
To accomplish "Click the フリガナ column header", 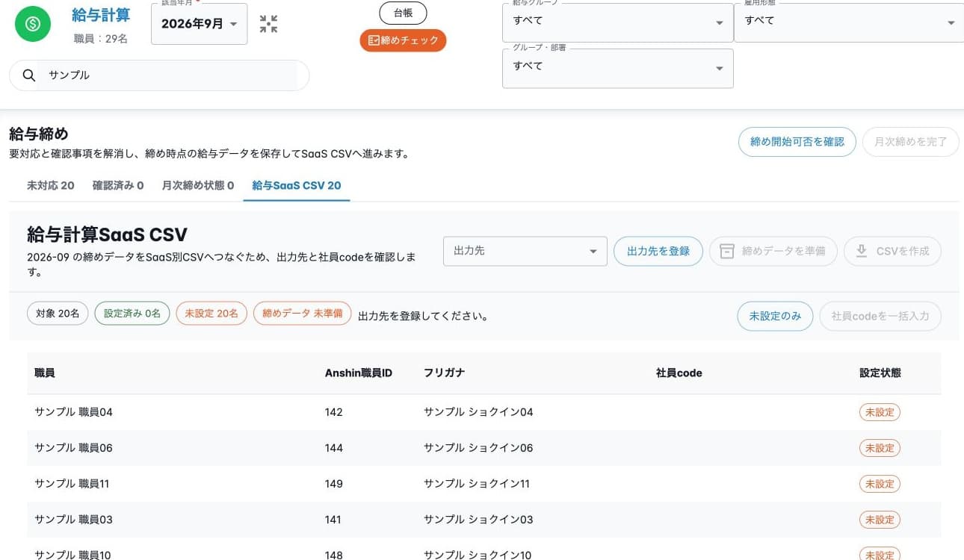I will 445,373.
